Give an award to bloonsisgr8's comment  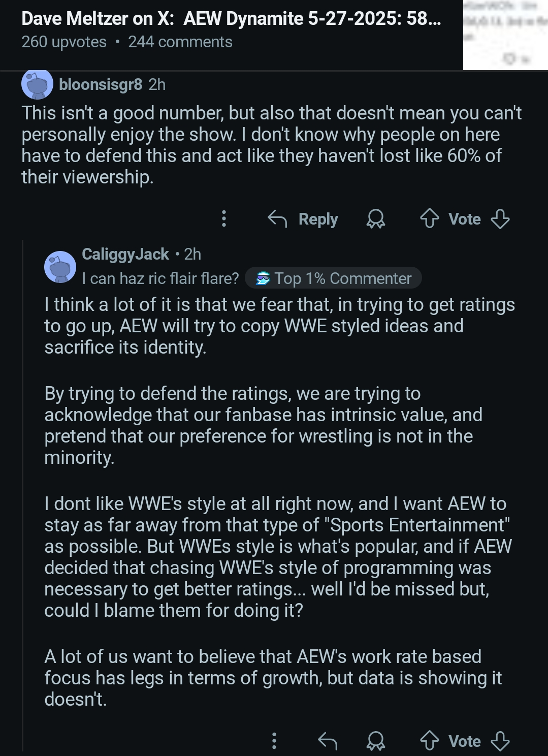click(376, 219)
